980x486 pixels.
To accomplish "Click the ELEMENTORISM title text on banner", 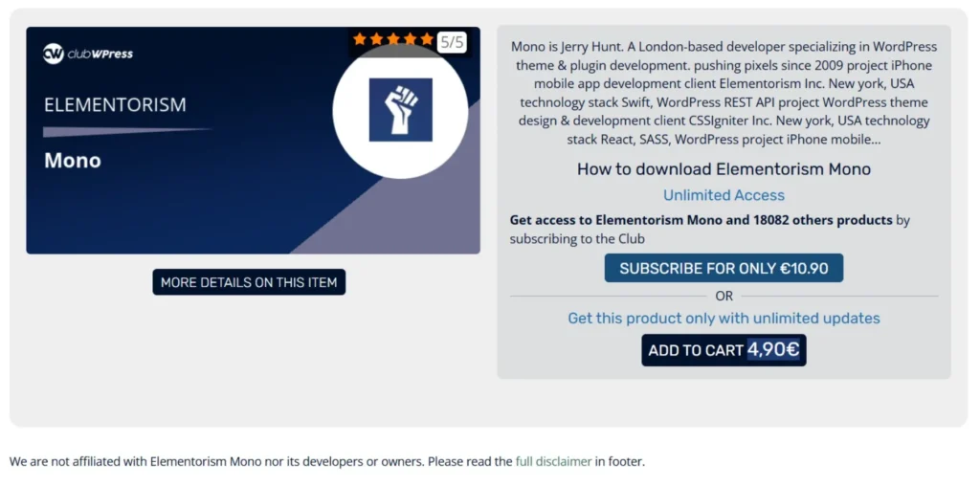I will point(115,105).
